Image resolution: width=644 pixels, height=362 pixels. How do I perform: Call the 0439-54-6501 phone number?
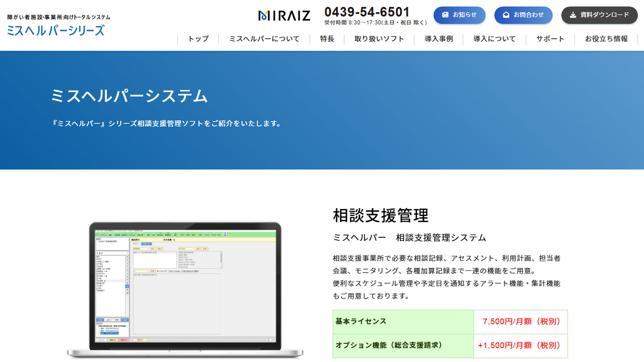pos(367,12)
